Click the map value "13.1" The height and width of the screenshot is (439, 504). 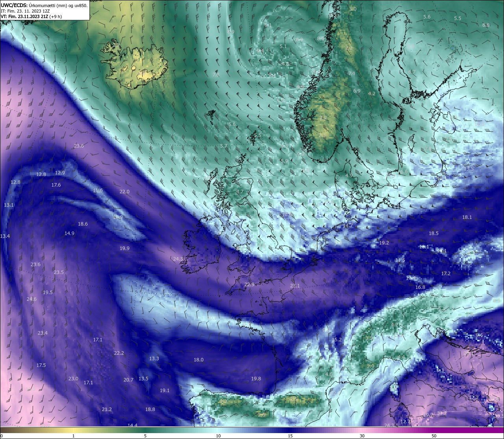point(9,205)
